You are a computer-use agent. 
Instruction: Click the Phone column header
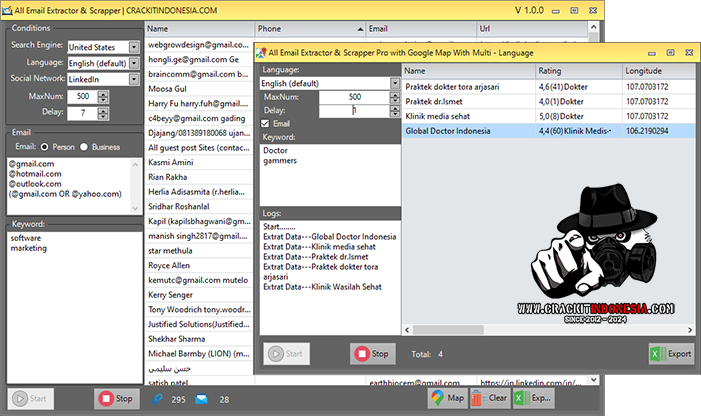click(x=307, y=29)
